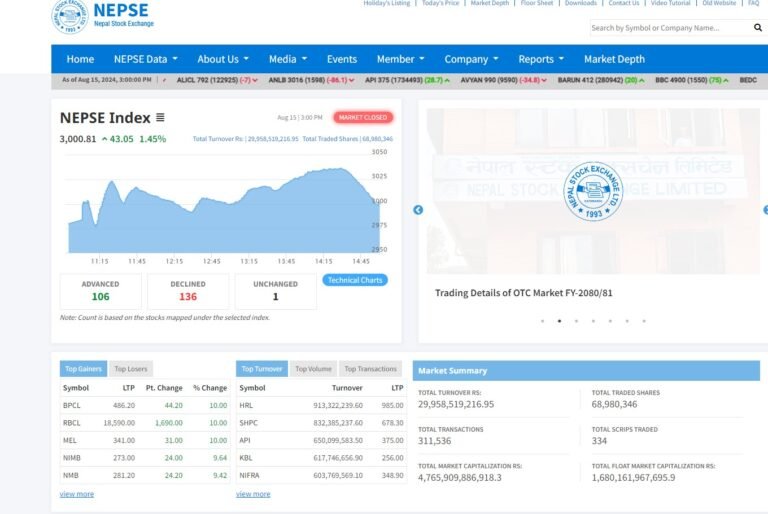Click the search magnifier icon
The width and height of the screenshot is (768, 514).
coord(758,28)
